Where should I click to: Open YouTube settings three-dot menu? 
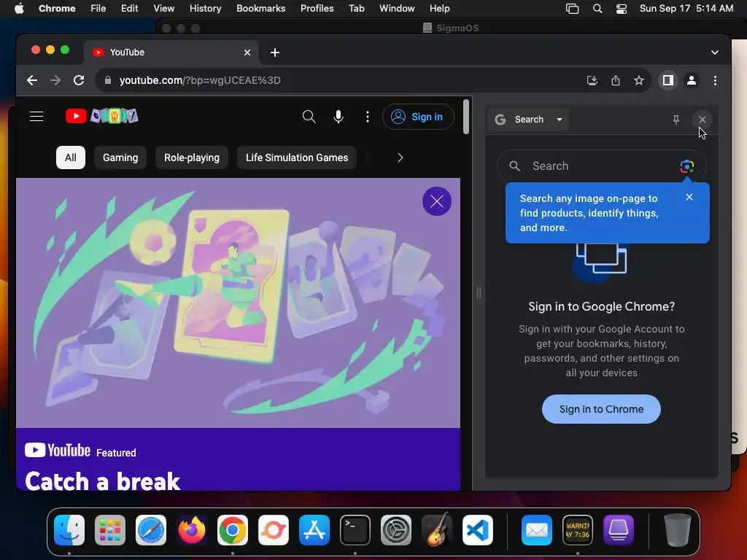point(368,117)
